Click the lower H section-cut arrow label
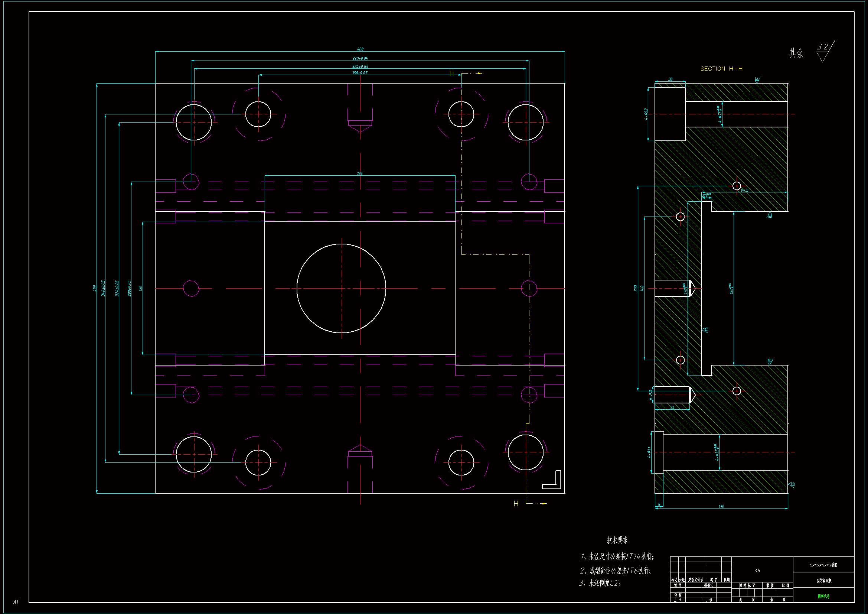Image resolution: width=868 pixels, height=614 pixels. coord(516,504)
